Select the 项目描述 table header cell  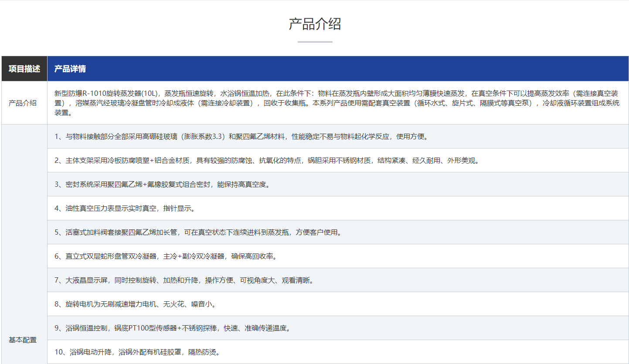click(x=24, y=69)
